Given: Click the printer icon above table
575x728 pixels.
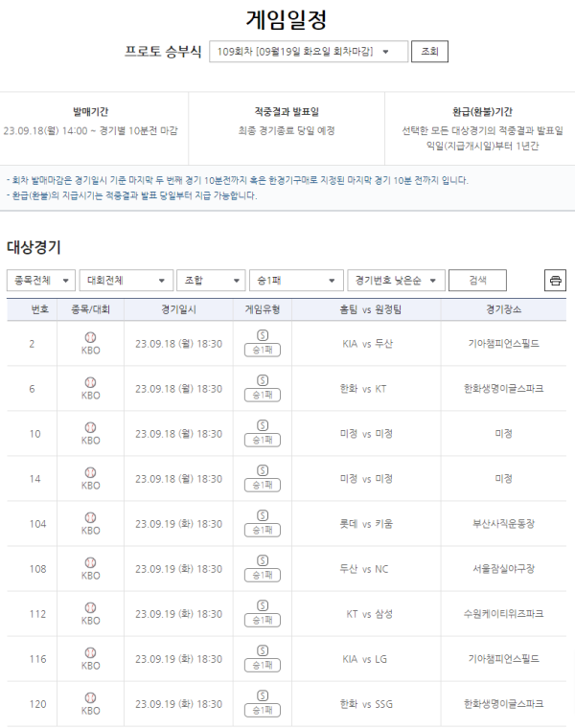Looking at the screenshot, I should click(x=555, y=281).
